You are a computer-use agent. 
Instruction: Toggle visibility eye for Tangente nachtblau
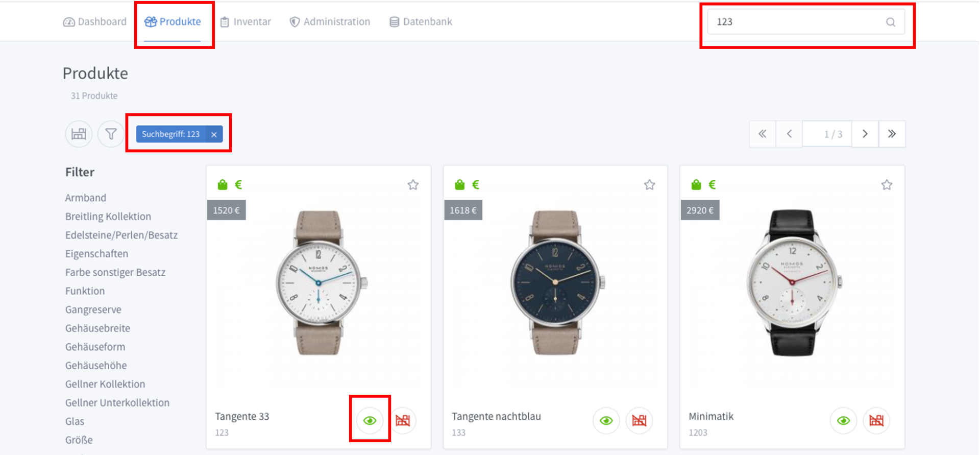[606, 421]
